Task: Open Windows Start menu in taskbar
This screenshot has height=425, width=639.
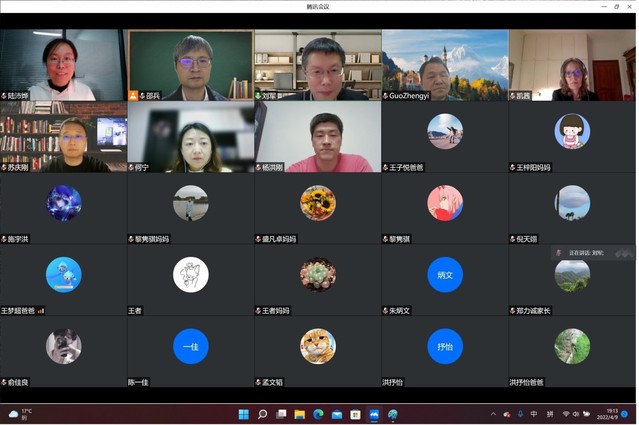Action: tap(244, 414)
